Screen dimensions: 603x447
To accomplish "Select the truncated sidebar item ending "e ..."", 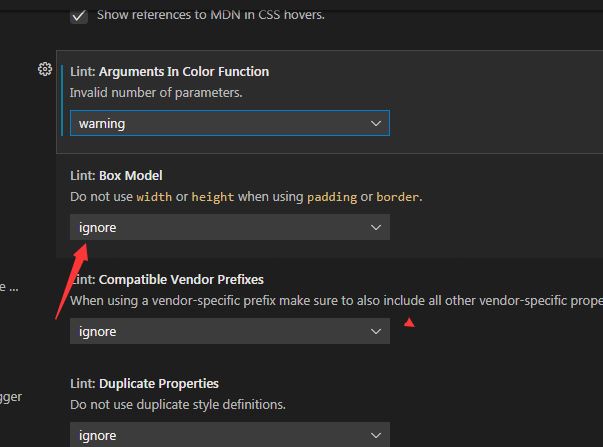I will [9, 287].
